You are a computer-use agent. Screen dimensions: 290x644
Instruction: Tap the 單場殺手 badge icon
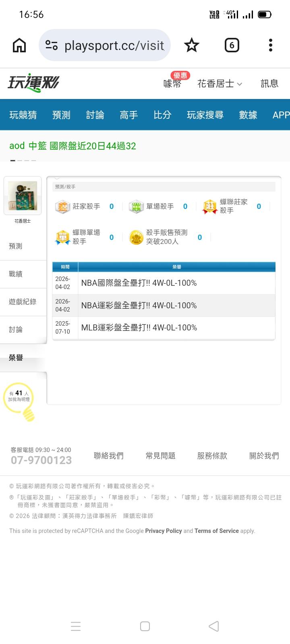[x=136, y=207]
